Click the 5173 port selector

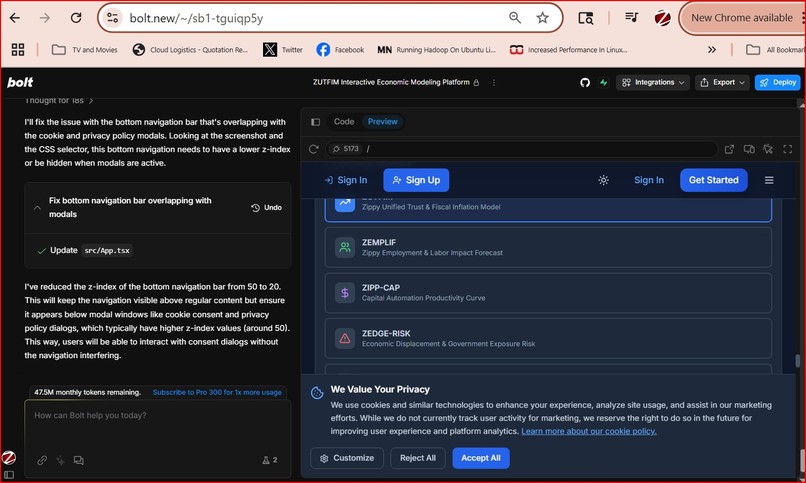pos(345,149)
